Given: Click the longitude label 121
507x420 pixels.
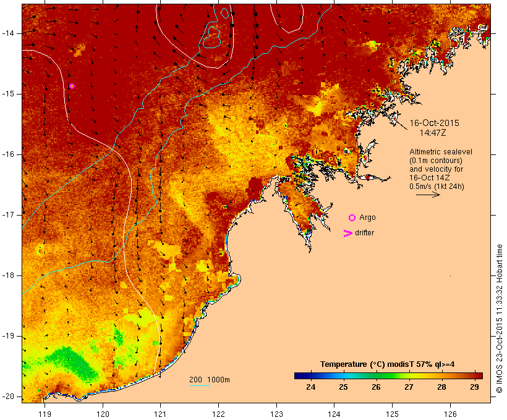Looking at the screenshot, I should (x=160, y=414).
